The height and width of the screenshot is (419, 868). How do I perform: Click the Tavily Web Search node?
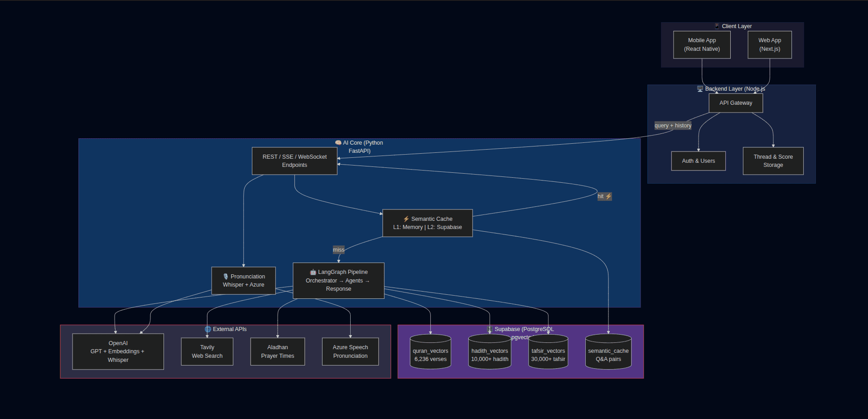(x=207, y=351)
